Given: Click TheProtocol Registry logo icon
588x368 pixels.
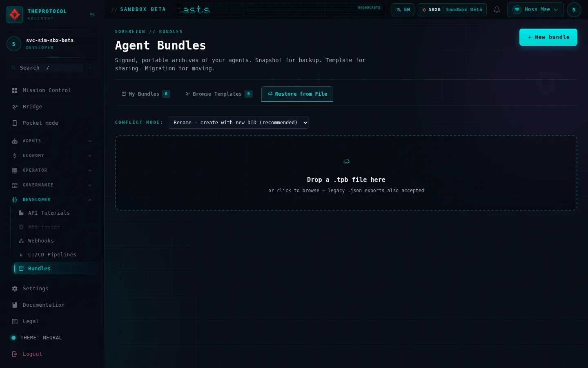Looking at the screenshot, I should (15, 15).
